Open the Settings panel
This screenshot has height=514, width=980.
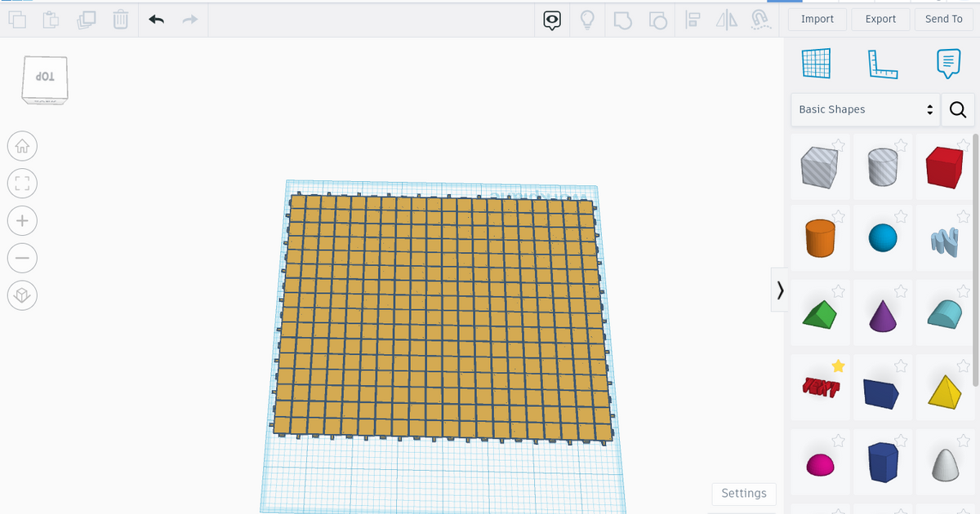tap(743, 494)
